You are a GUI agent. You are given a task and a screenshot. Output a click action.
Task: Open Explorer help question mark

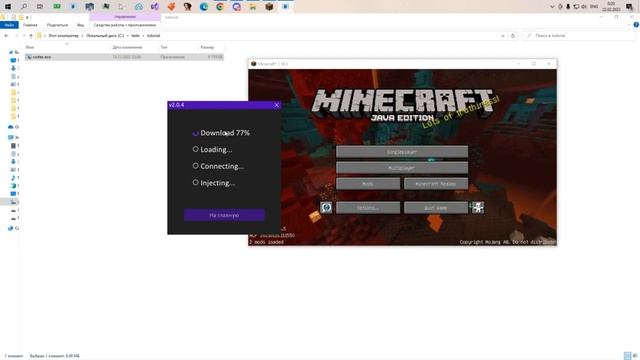pyautogui.click(x=636, y=25)
